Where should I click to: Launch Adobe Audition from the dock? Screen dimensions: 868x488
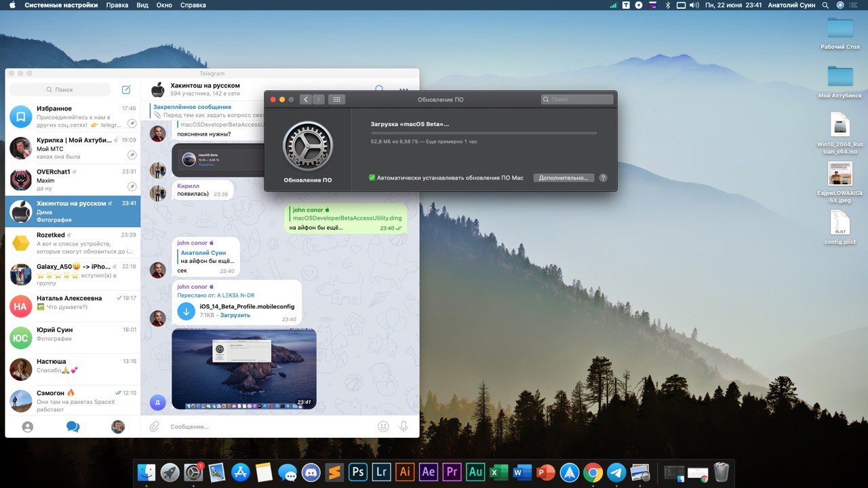point(475,472)
